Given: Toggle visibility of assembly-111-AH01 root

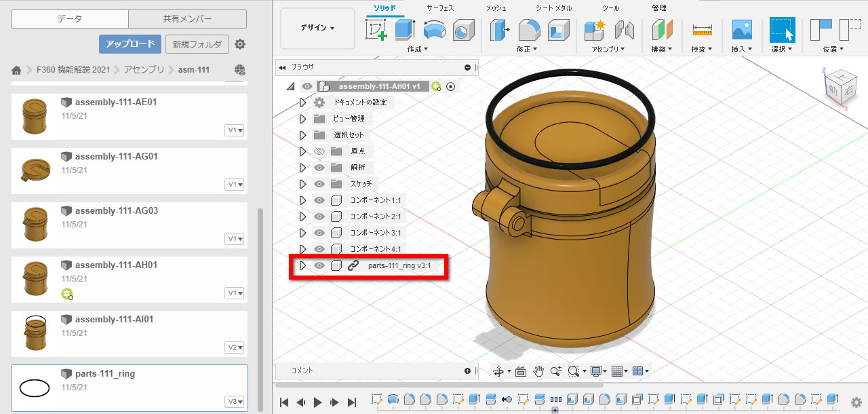Looking at the screenshot, I should point(307,86).
